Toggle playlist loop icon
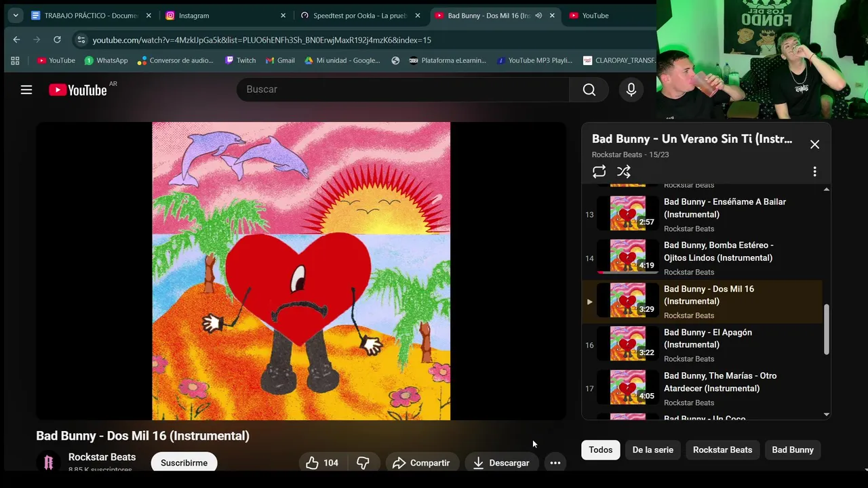The width and height of the screenshot is (868, 488). (599, 172)
